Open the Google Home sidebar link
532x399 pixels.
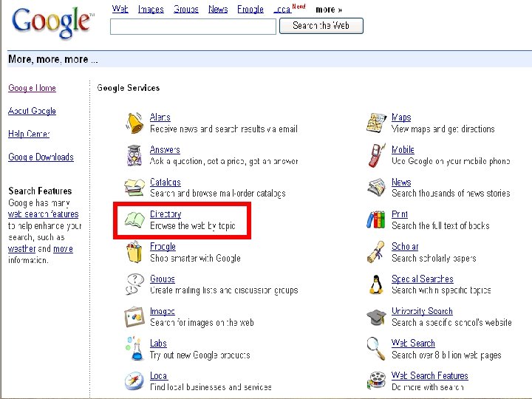click(x=32, y=88)
